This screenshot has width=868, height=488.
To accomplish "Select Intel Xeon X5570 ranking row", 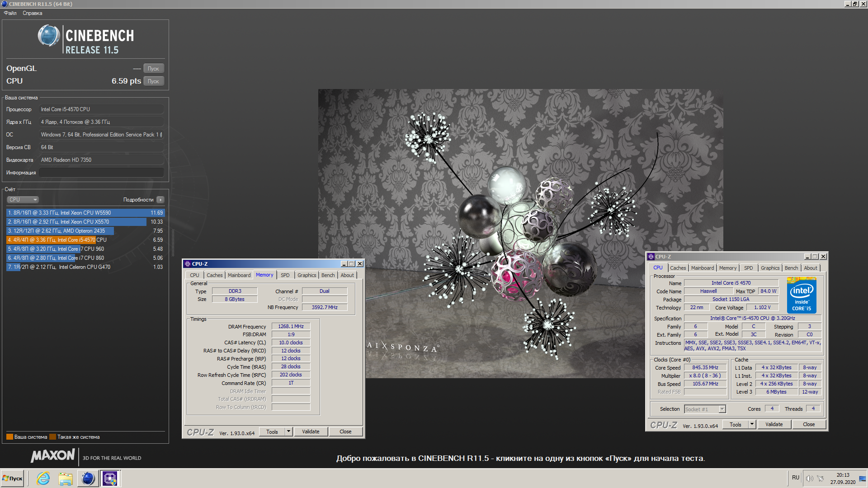I will point(85,222).
